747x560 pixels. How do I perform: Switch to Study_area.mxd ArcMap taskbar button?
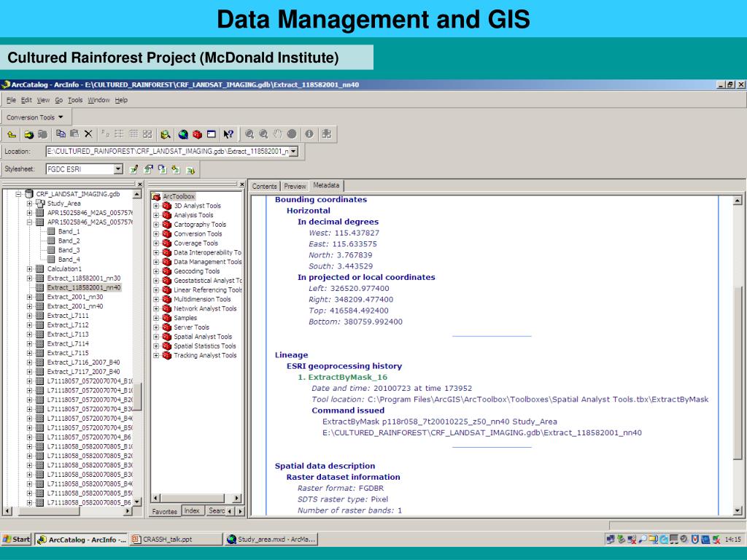pos(271,539)
